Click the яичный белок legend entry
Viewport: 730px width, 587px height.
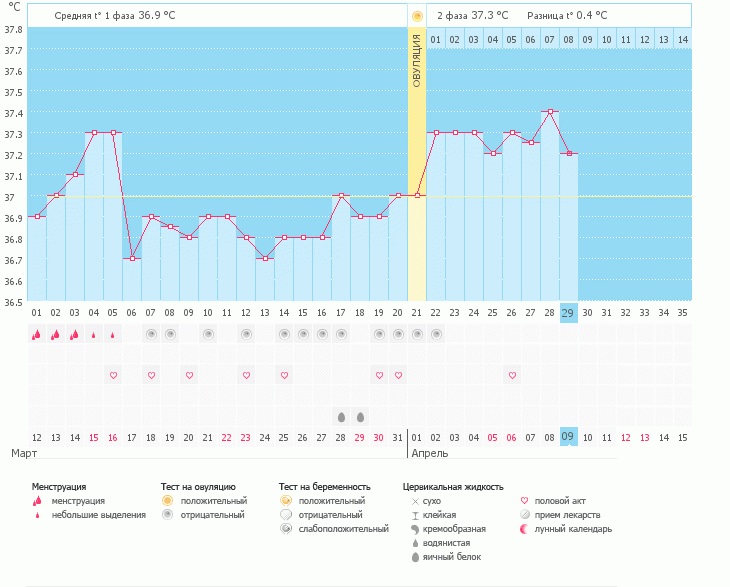448,557
